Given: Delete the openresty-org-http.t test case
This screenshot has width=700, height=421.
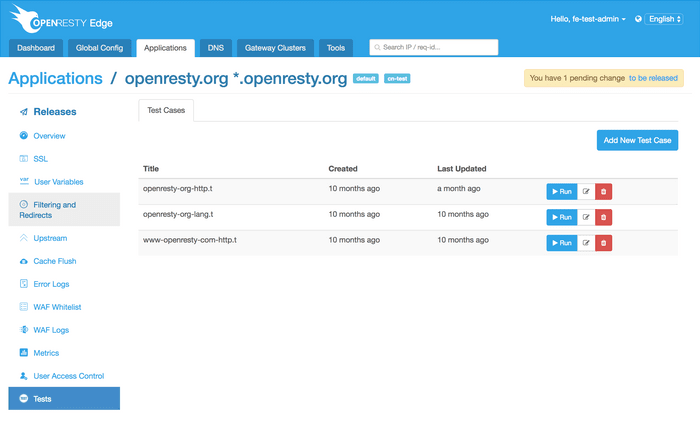Looking at the screenshot, I should click(604, 192).
